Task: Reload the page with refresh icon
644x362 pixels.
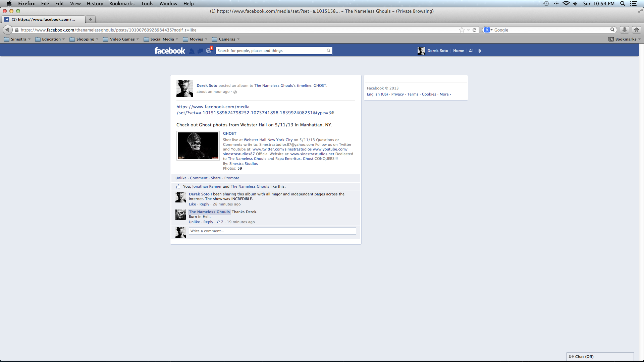Action: click(475, 30)
